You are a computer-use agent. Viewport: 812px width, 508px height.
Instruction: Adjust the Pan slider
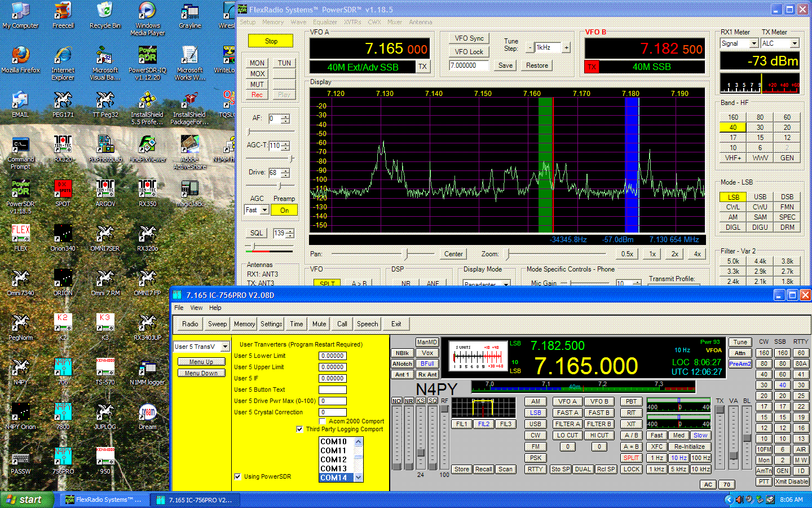(x=405, y=254)
